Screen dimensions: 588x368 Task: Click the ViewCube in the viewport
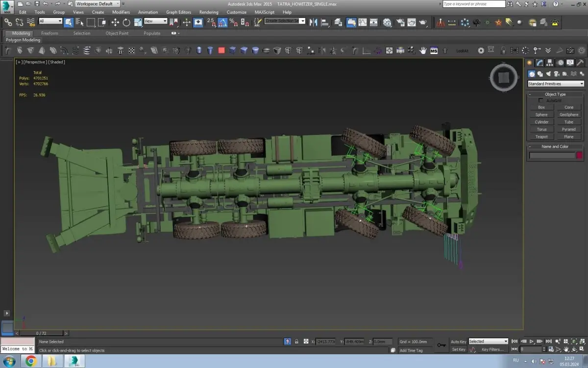coord(503,78)
